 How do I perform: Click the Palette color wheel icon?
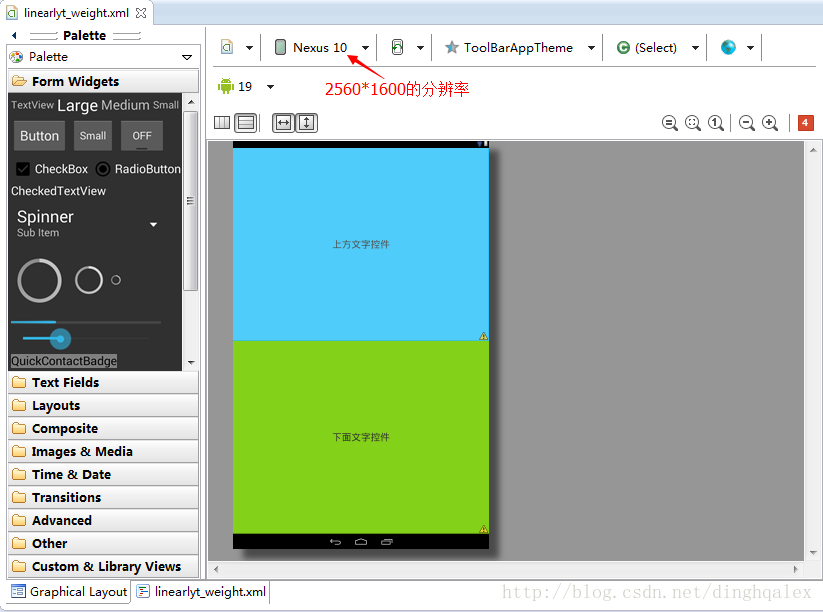(x=16, y=57)
